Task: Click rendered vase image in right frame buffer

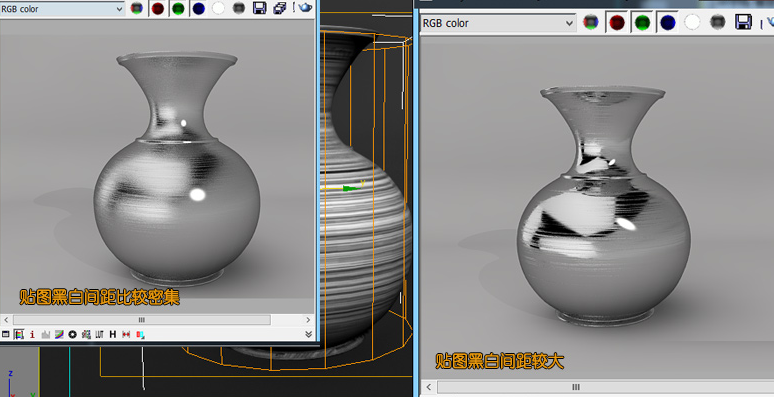Action: pos(603,205)
